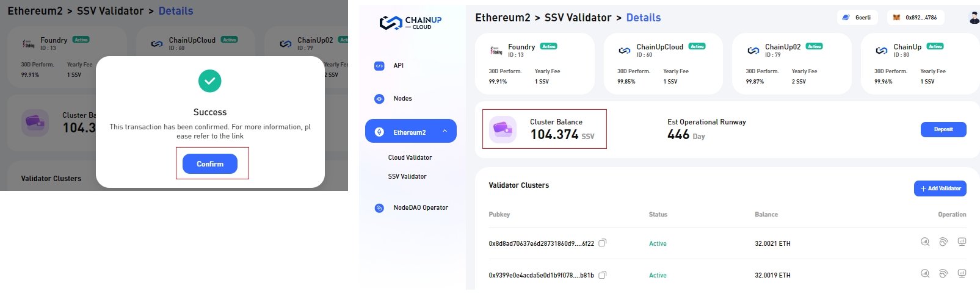The image size is (980, 294).
Task: Click the middle operation icon for pubkey 6f22
Action: point(943,242)
